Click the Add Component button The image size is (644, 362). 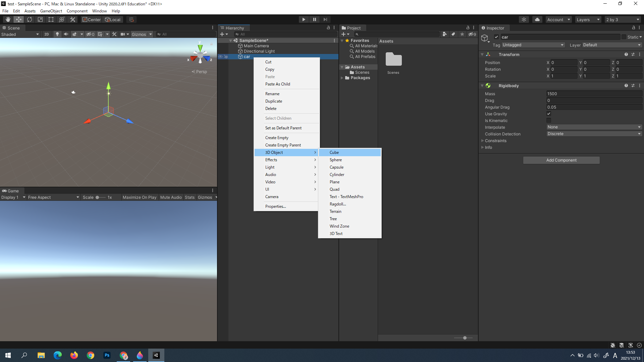point(561,160)
